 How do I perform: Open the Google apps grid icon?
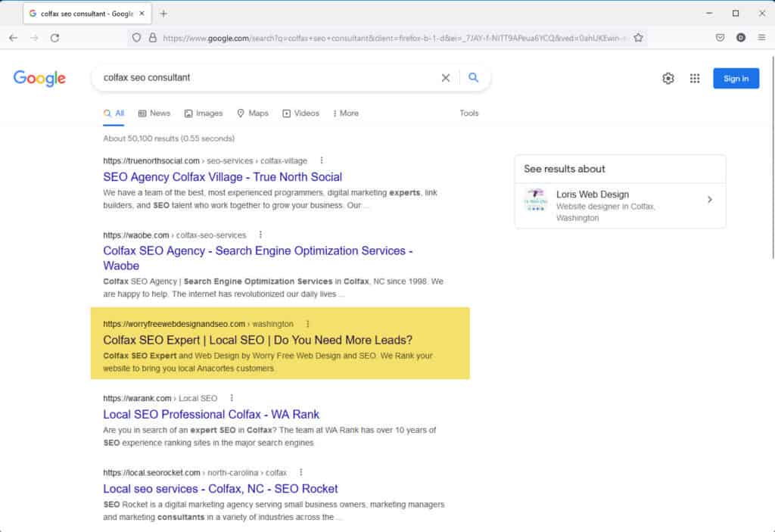[695, 78]
